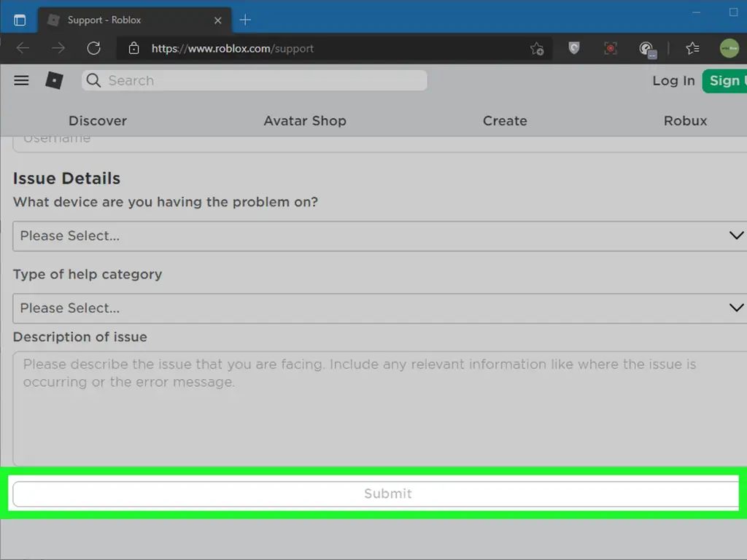Click the search magnifier icon
This screenshot has width=747, height=560.
coord(94,80)
